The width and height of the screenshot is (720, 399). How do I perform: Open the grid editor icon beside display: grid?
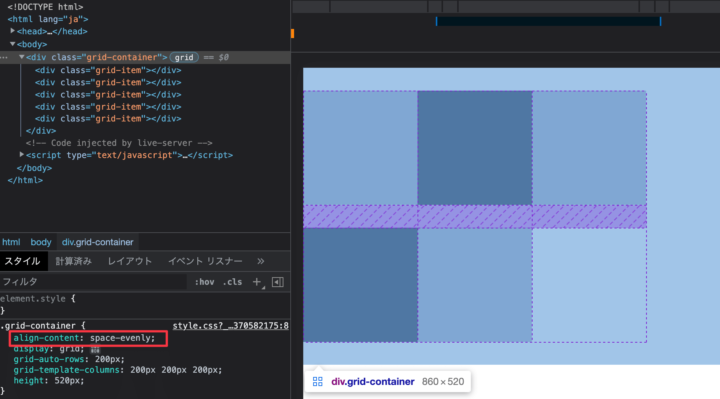tap(95, 349)
